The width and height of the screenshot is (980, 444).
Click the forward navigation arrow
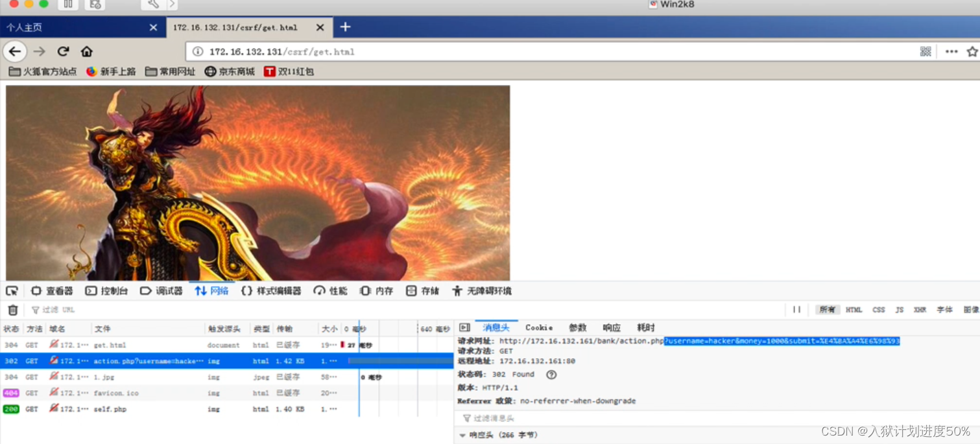(x=40, y=51)
